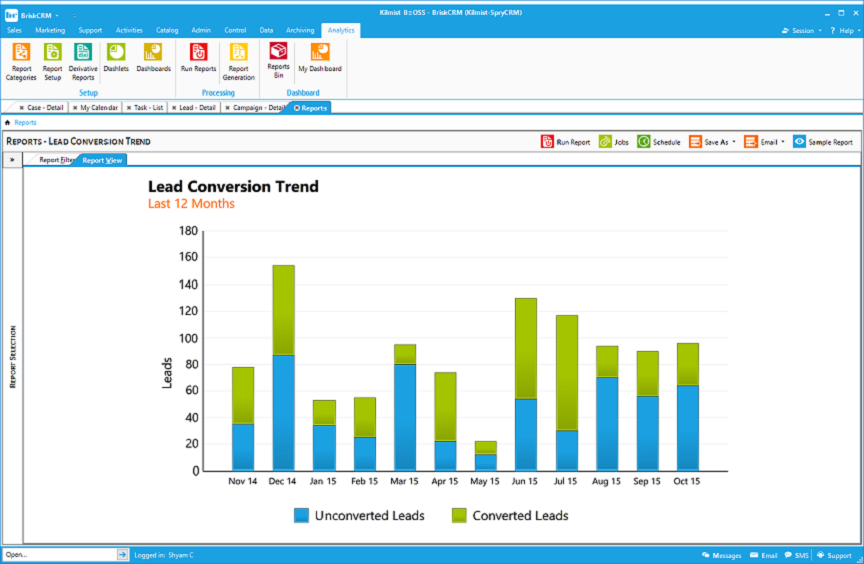Image resolution: width=864 pixels, height=564 pixels.
Task: Expand the Email dropdown in the toolbar
Action: click(765, 142)
